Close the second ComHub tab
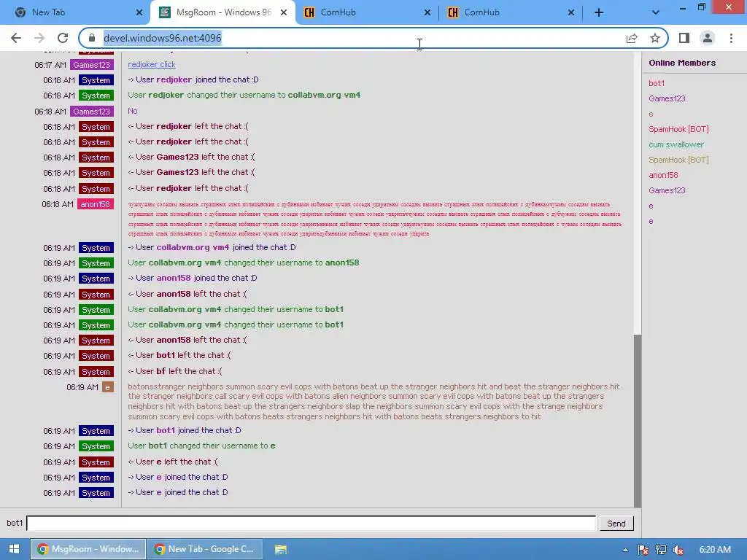 (571, 12)
